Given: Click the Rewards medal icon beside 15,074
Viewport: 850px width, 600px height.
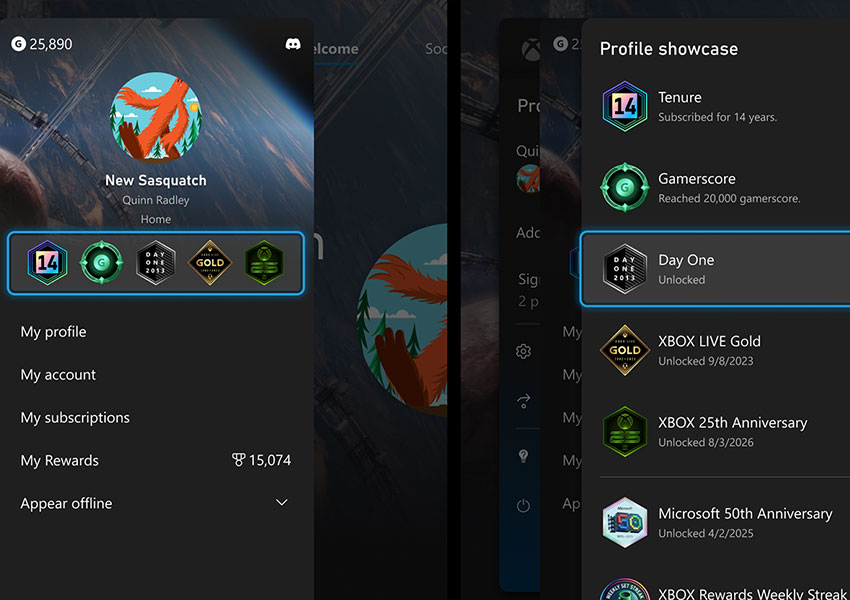Looking at the screenshot, I should click(x=239, y=460).
